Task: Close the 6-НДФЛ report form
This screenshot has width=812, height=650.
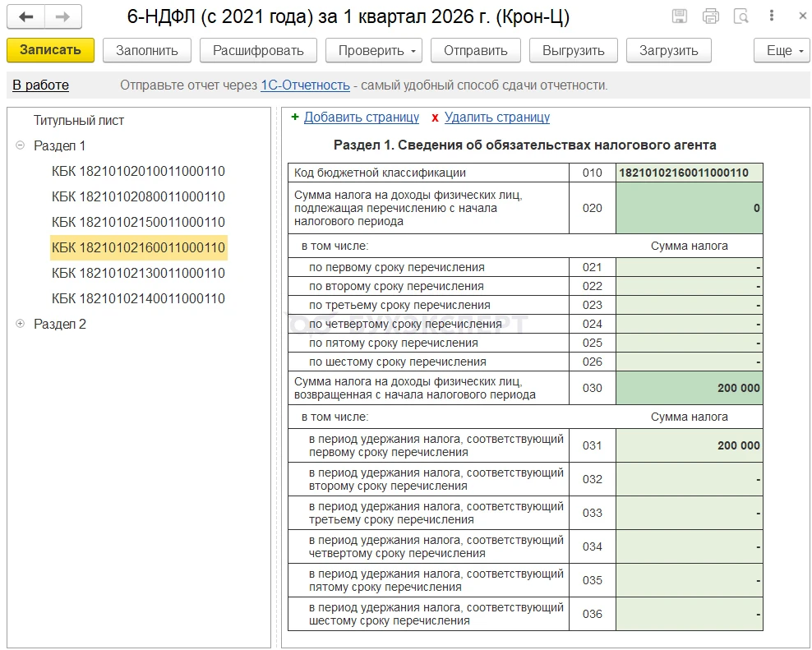Action: pyautogui.click(x=802, y=16)
